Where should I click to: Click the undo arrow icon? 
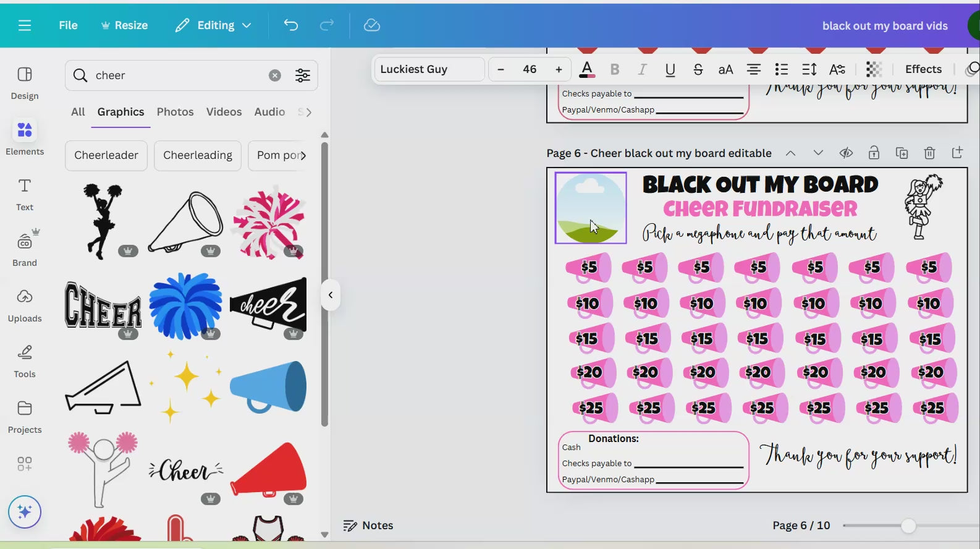coord(290,25)
